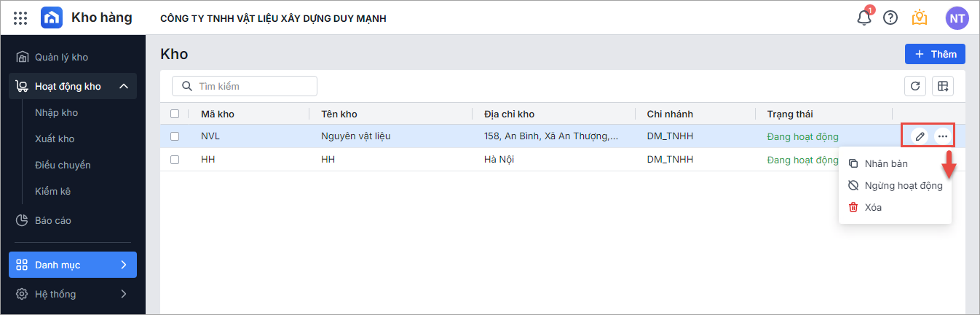Click the Thêm button
Image resolution: width=980 pixels, height=315 pixels.
(x=935, y=54)
